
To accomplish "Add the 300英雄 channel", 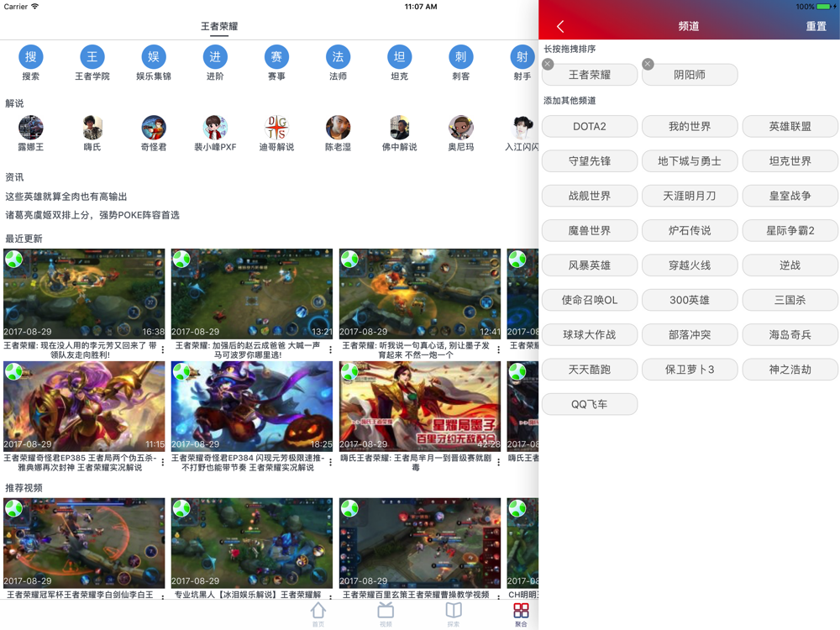I will pyautogui.click(x=690, y=300).
